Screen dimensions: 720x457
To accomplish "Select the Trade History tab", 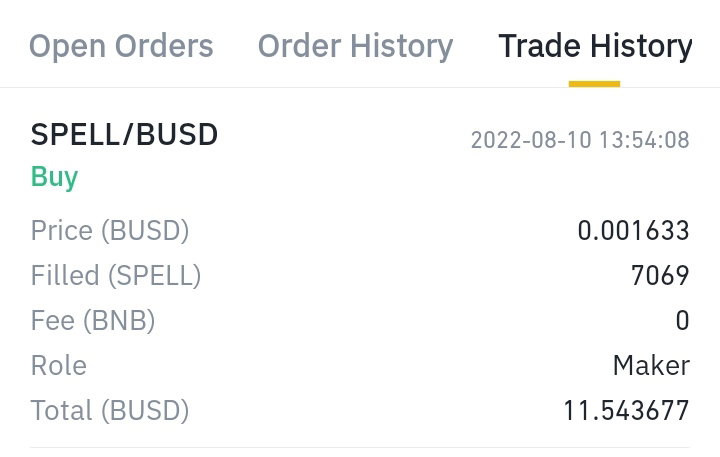I will click(595, 46).
